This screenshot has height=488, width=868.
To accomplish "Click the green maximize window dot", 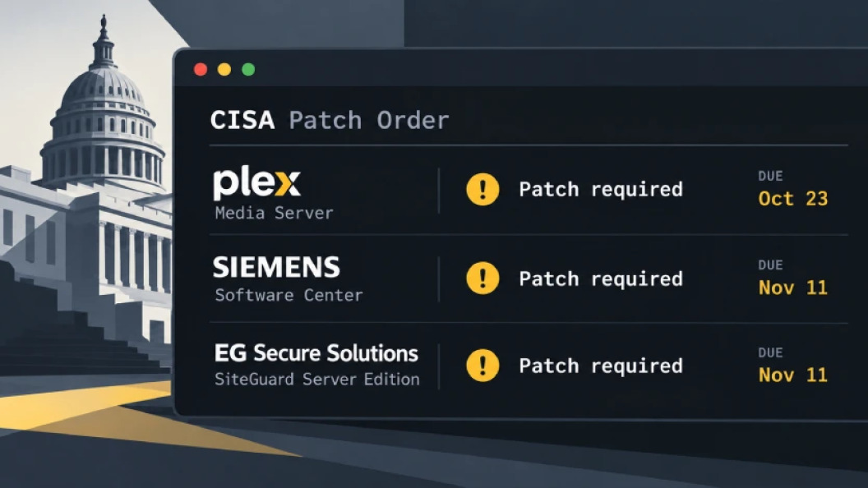I will click(x=248, y=69).
